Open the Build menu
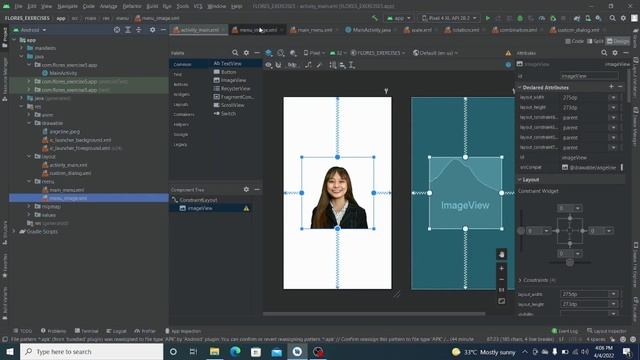Viewport: 640px width, 360px height. 152,6
